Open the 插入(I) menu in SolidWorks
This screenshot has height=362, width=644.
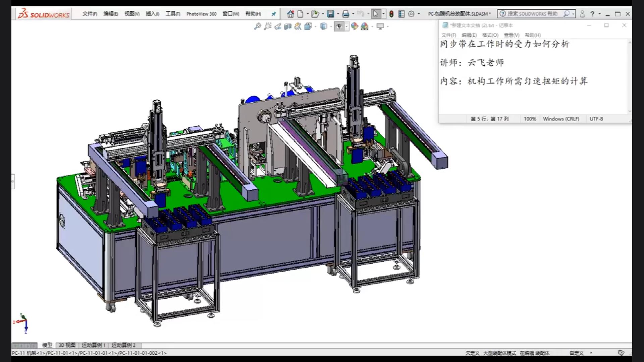pos(152,14)
